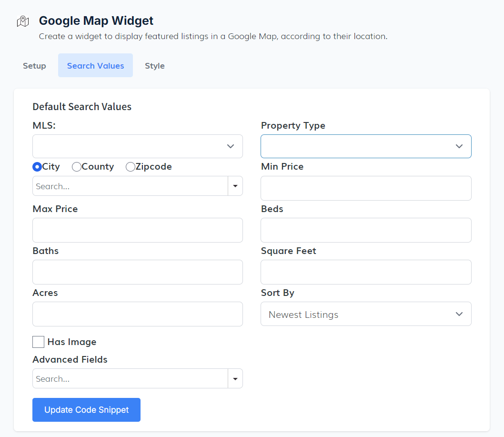Click the location Search field under City

pyautogui.click(x=130, y=186)
